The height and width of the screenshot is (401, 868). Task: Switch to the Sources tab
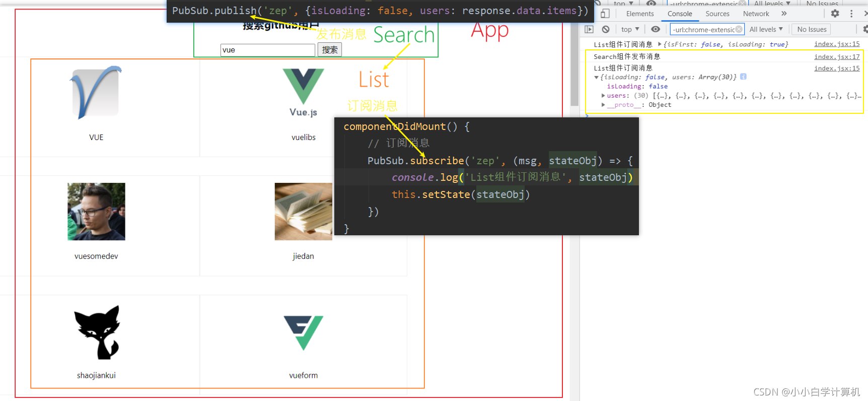pyautogui.click(x=717, y=14)
